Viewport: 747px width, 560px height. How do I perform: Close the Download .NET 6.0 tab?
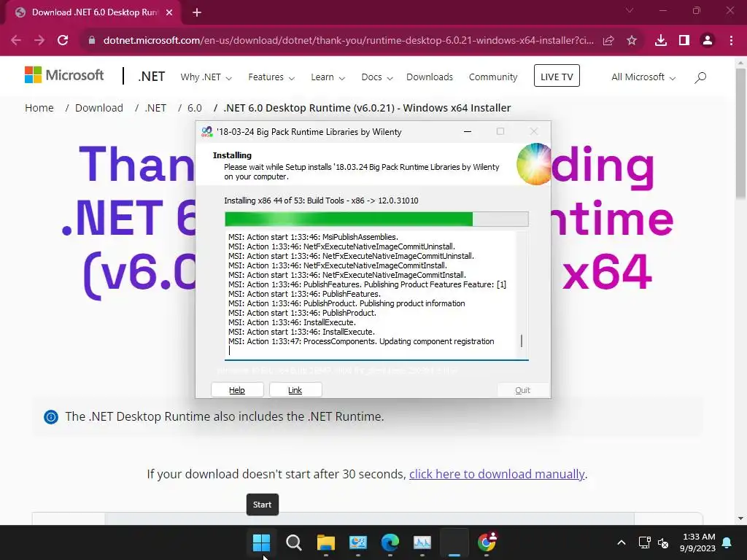click(169, 12)
